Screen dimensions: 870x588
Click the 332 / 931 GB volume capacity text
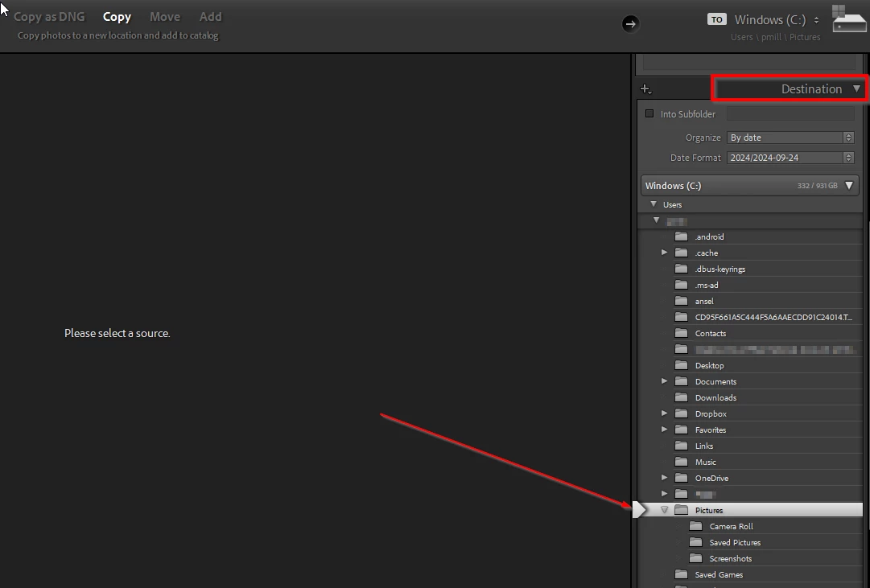tap(818, 186)
